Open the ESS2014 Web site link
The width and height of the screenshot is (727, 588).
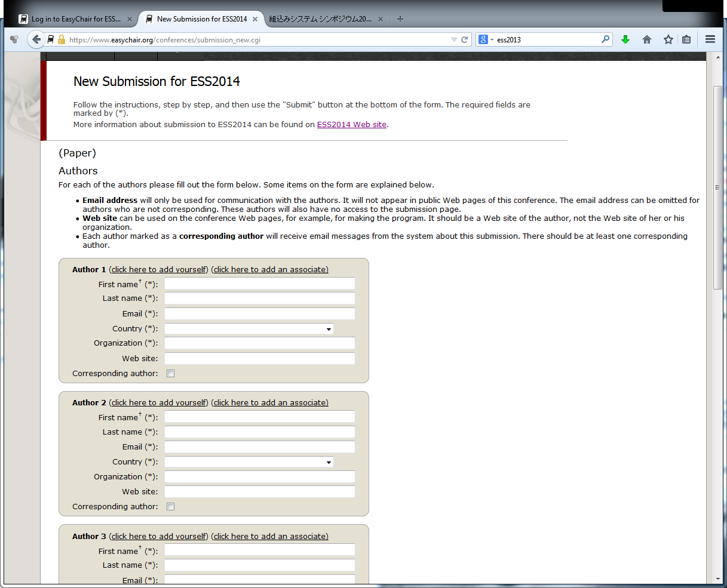[x=352, y=125]
